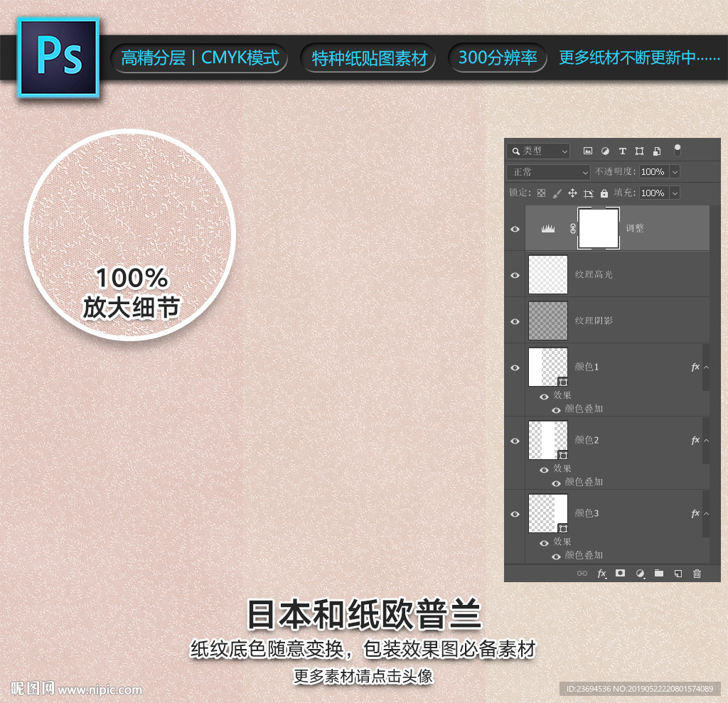Toggle 效果 visibility under 颜色1
728x703 pixels.
tap(544, 397)
